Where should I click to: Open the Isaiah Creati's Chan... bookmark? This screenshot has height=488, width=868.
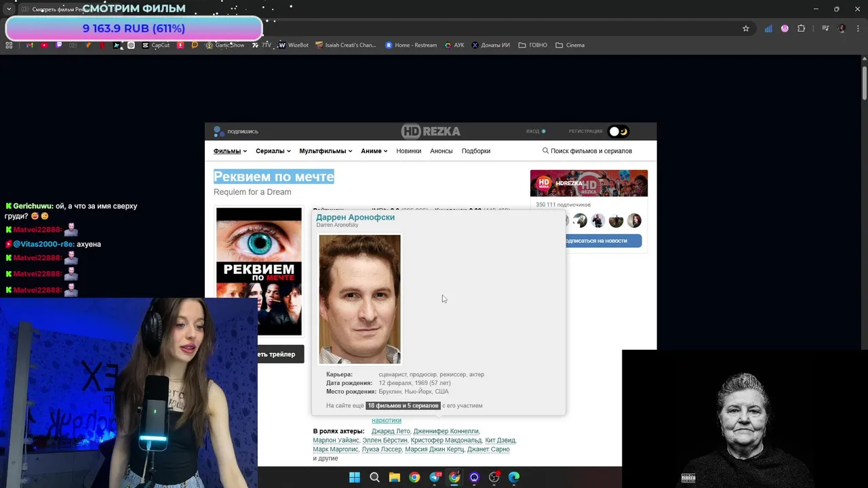pyautogui.click(x=345, y=45)
